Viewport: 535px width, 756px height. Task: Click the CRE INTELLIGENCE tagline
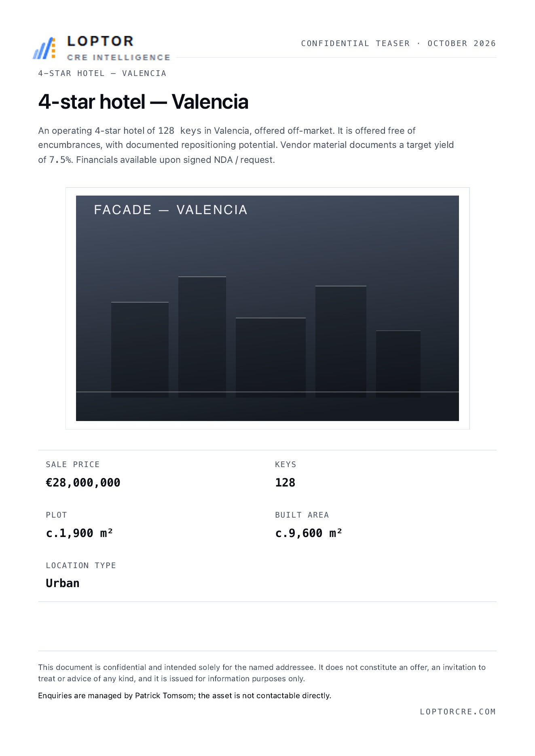click(118, 58)
